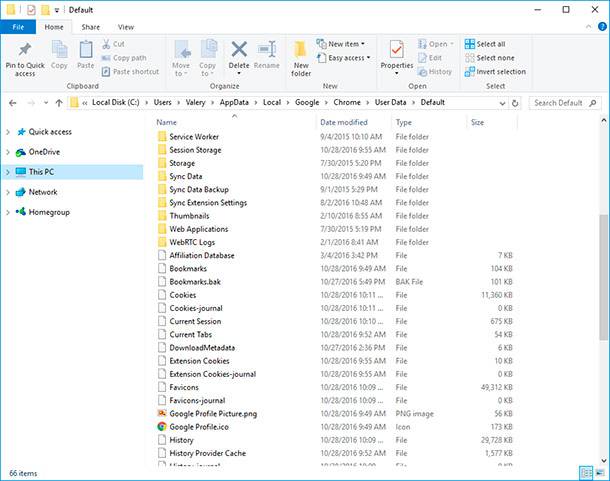Click Select none

pos(490,58)
